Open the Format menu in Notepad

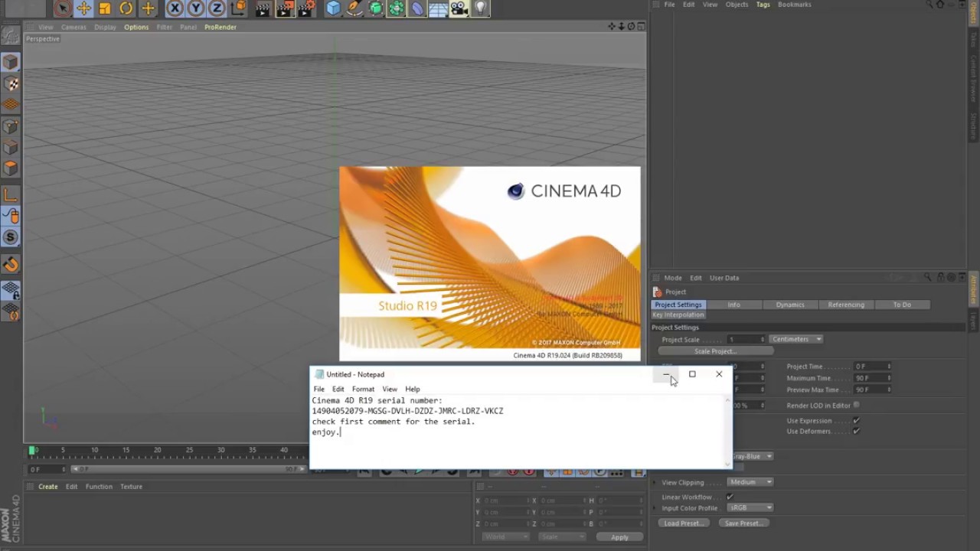(363, 389)
